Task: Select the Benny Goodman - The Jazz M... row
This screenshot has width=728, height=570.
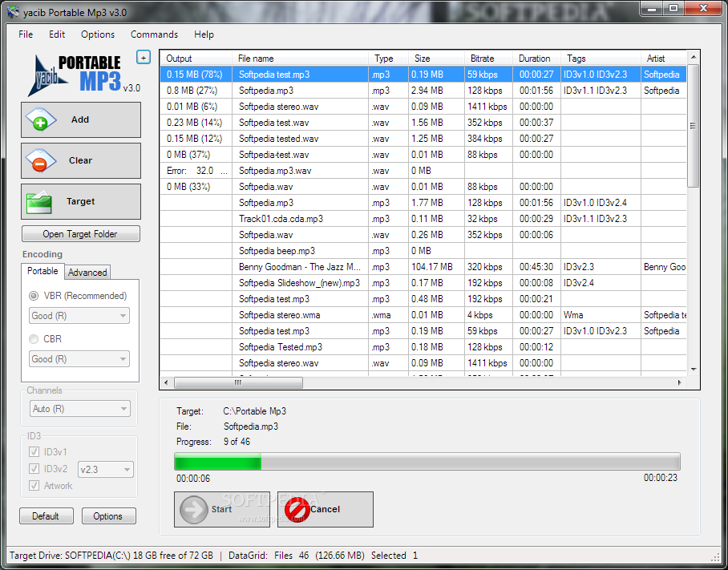Action: point(423,267)
